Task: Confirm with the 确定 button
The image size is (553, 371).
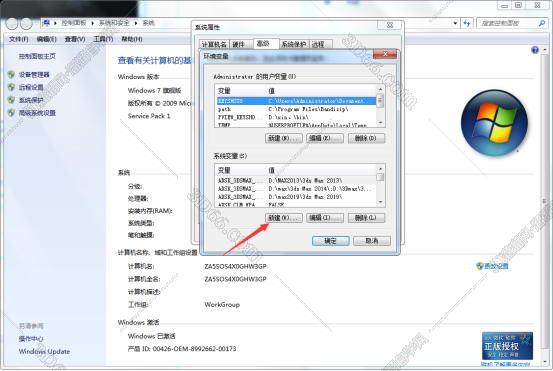Action: [330, 241]
